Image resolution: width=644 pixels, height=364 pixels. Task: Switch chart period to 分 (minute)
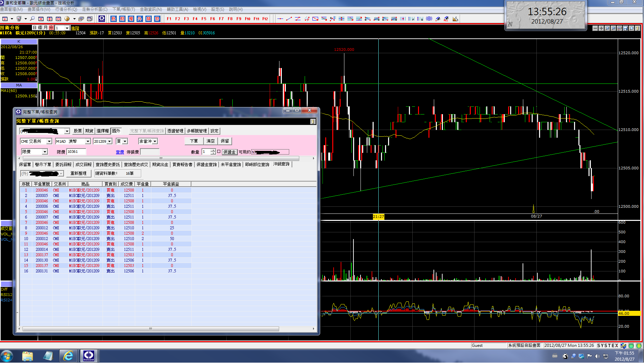[51, 28]
